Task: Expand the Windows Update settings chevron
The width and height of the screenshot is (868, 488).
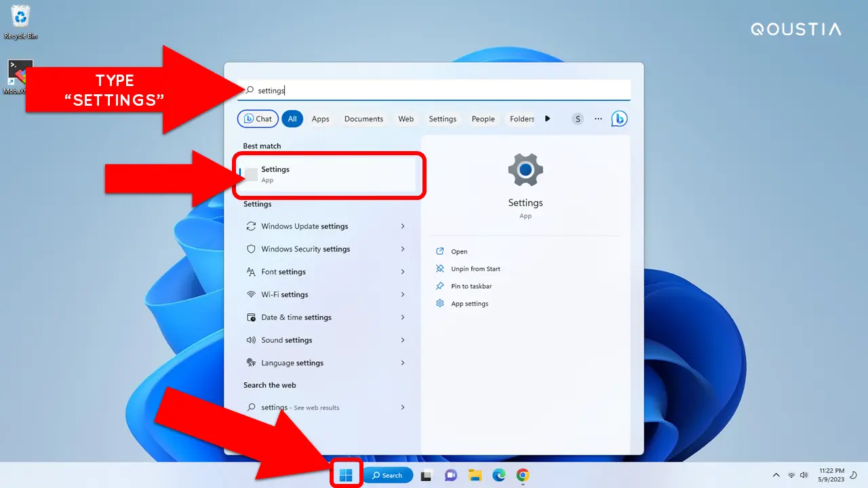Action: tap(403, 226)
